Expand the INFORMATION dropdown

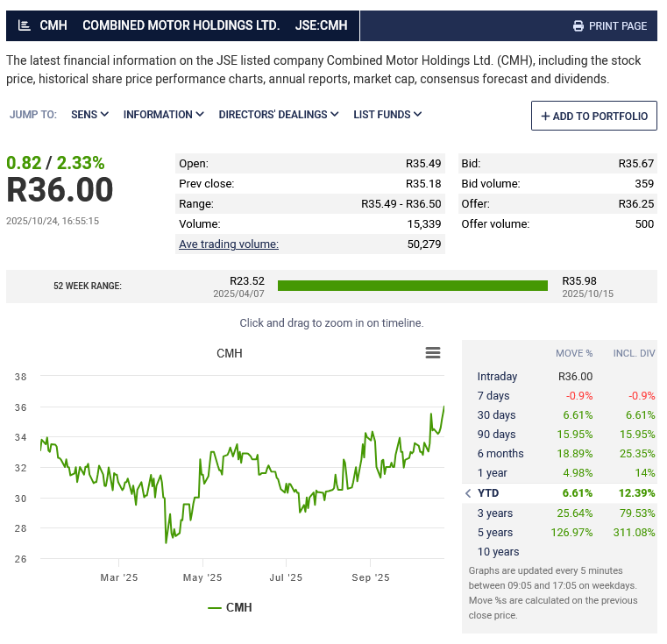pyautogui.click(x=163, y=115)
